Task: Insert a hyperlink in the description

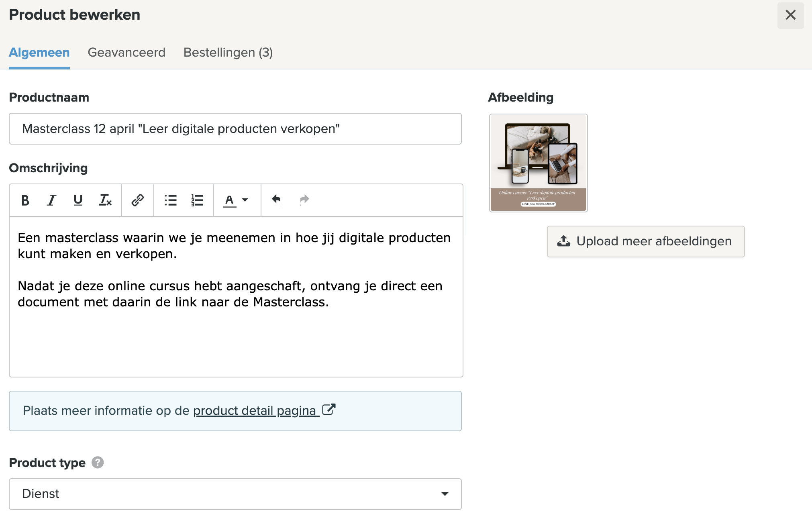Action: click(x=137, y=200)
